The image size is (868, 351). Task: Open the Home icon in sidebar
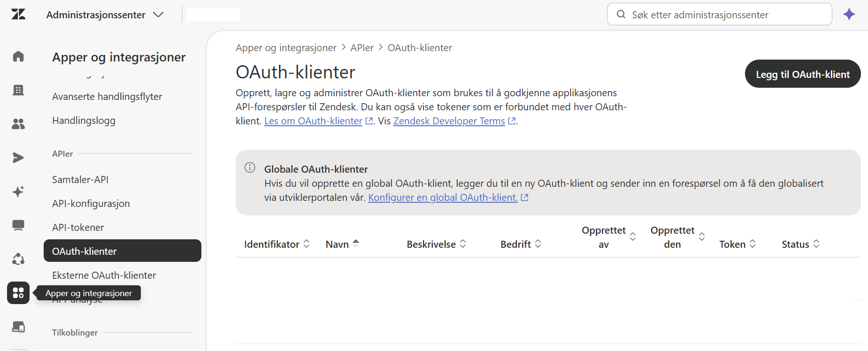(x=18, y=56)
